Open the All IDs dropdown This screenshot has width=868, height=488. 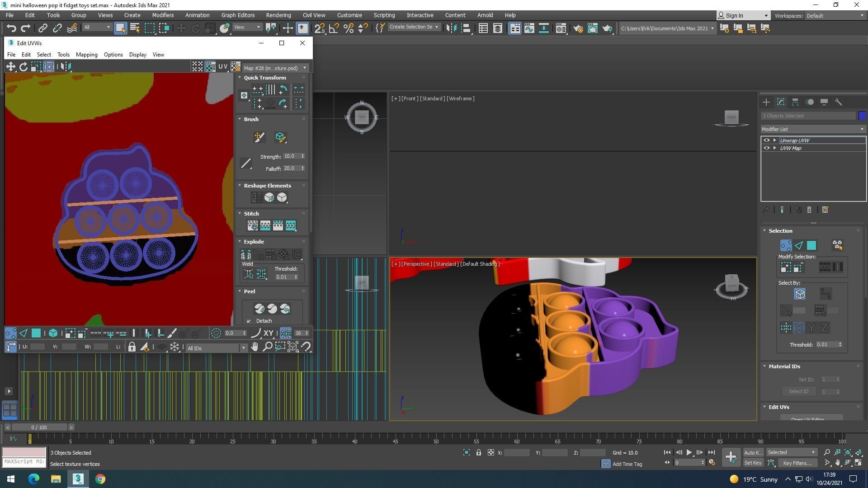pos(216,348)
